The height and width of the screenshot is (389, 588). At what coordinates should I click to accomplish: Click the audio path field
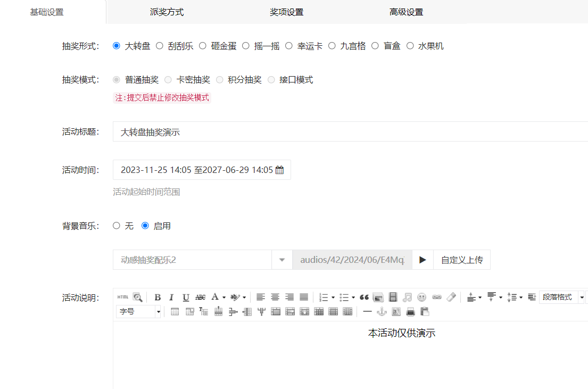(352, 260)
